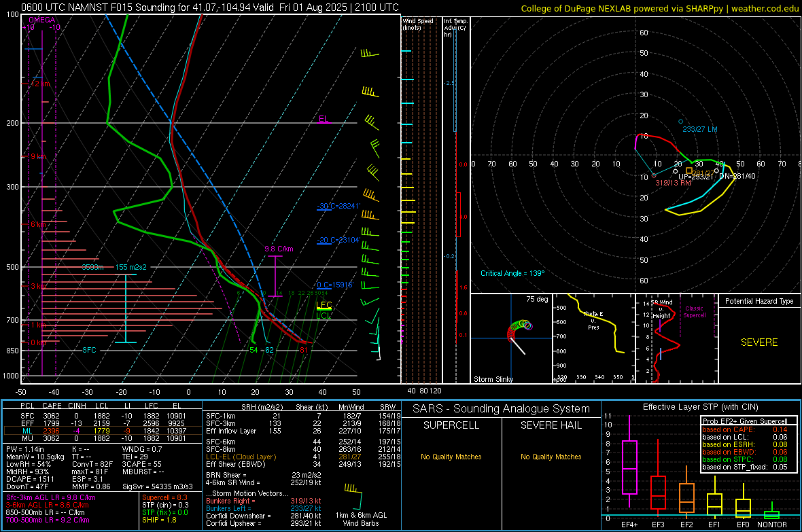802x532 pixels.
Task: Click the Bunkers Left = 233/27 kt line
Action: pyautogui.click(x=264, y=508)
